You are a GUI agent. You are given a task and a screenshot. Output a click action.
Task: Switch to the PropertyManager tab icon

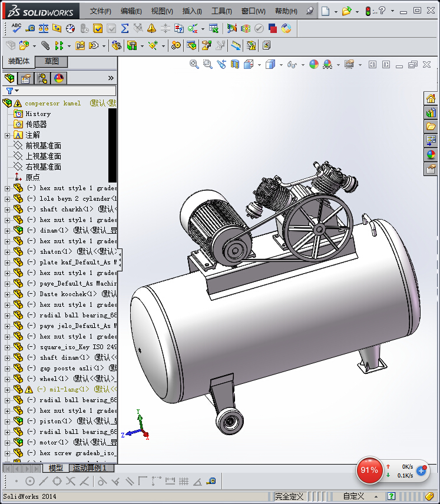26,78
